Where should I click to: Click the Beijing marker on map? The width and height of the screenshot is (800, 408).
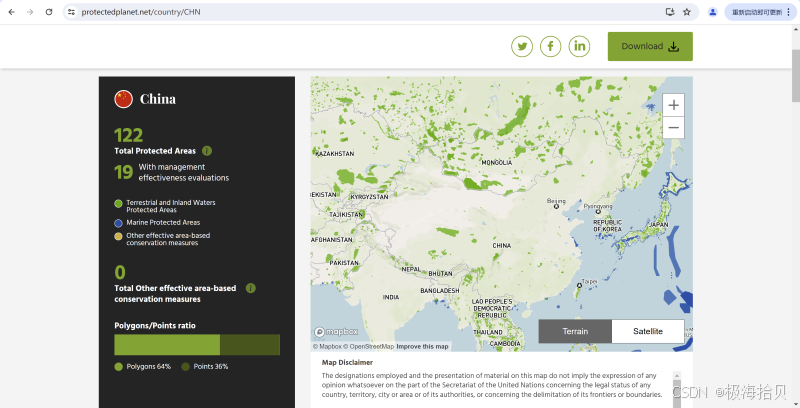556,206
